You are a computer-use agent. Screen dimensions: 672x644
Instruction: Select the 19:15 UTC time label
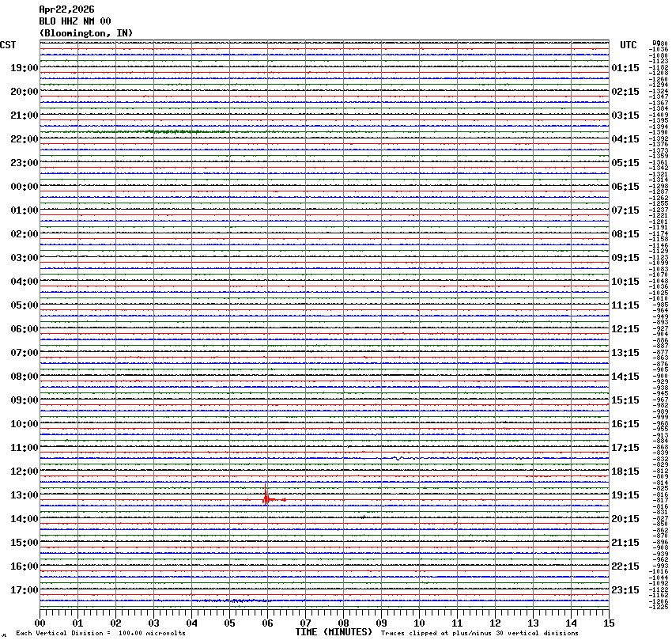click(625, 495)
